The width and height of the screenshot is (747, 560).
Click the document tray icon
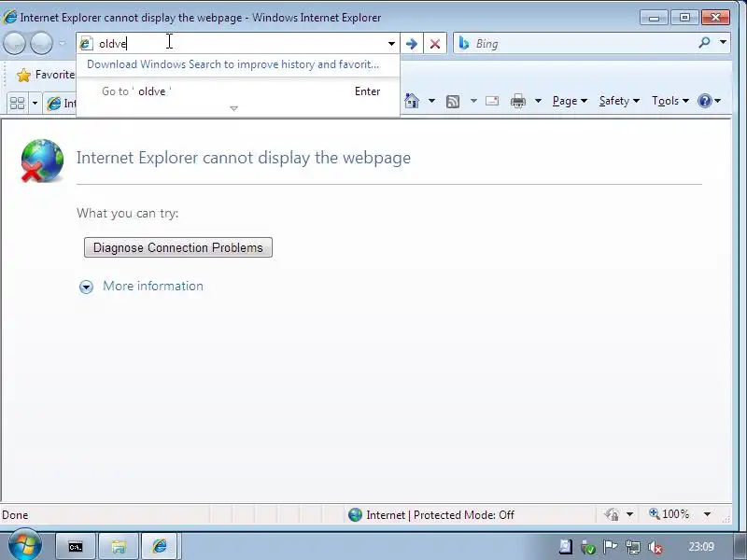pos(566,547)
